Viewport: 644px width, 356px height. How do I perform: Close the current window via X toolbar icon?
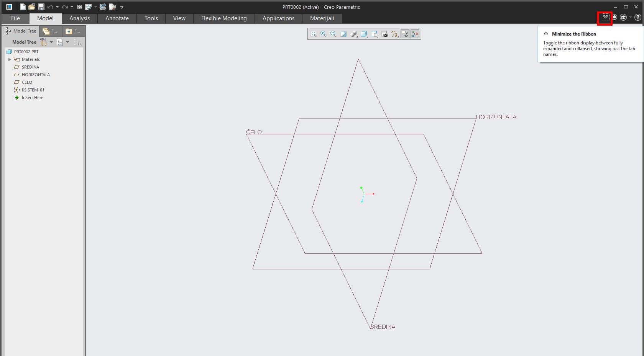pyautogui.click(x=79, y=7)
